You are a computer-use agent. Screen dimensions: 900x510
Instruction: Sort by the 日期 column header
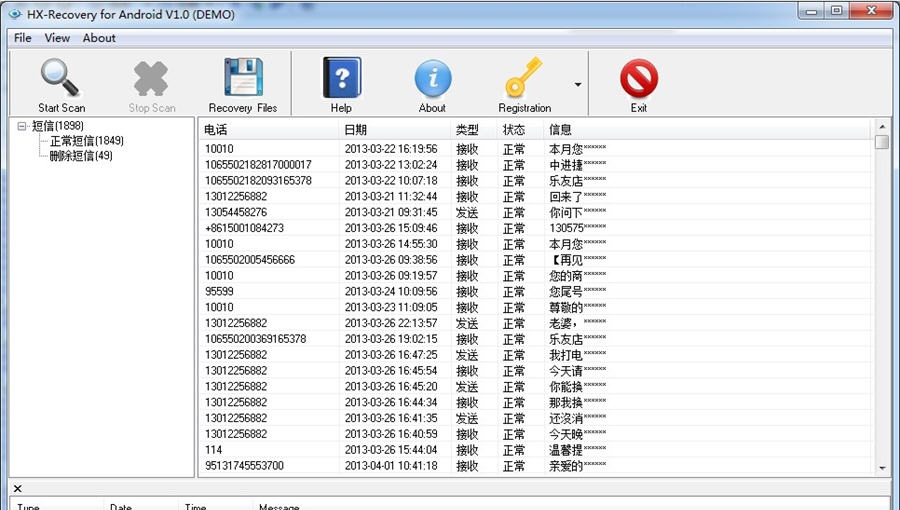point(395,130)
